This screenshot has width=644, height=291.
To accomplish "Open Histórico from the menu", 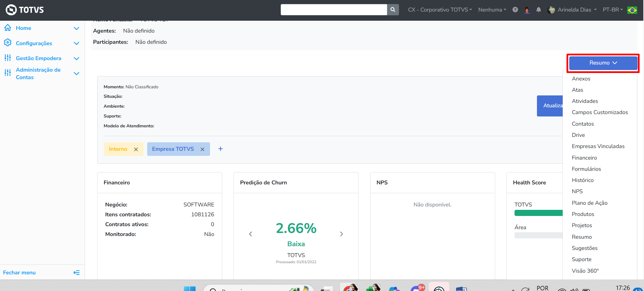I will (582, 180).
